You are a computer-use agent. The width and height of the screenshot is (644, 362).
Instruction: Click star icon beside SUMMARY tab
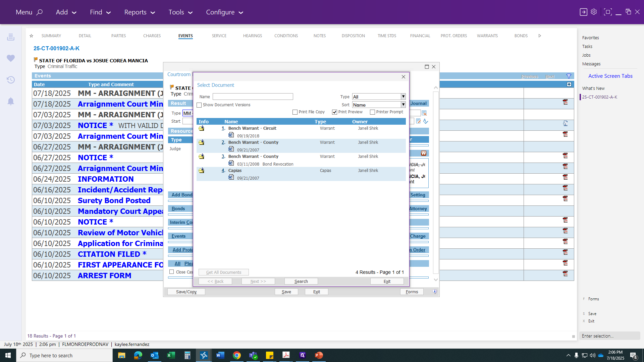(31, 36)
